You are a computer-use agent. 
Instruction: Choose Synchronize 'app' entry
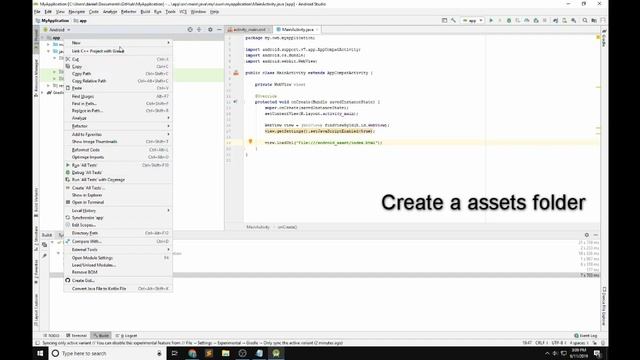coord(118,218)
